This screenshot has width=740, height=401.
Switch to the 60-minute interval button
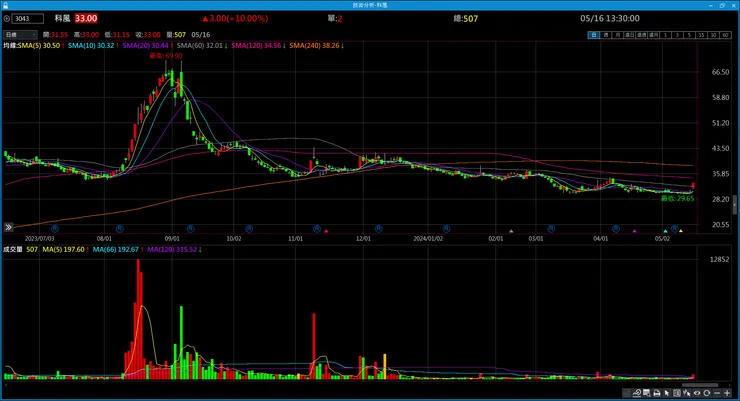click(x=725, y=35)
